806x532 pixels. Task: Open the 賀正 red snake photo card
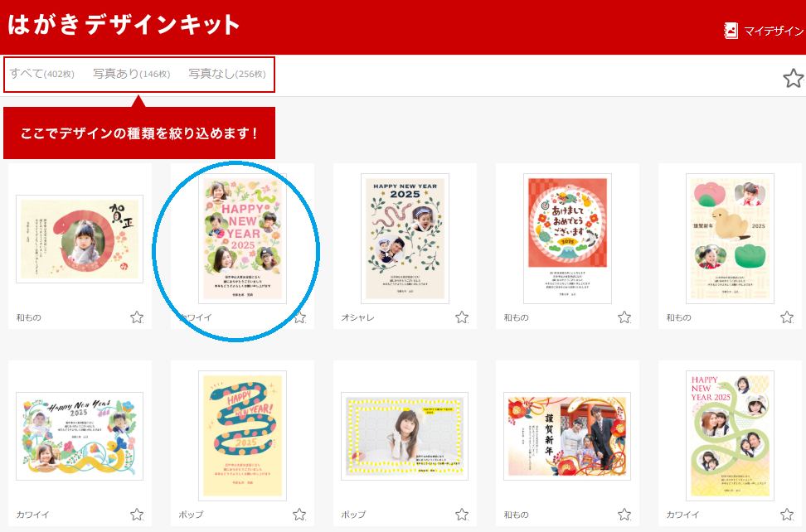(x=80, y=239)
